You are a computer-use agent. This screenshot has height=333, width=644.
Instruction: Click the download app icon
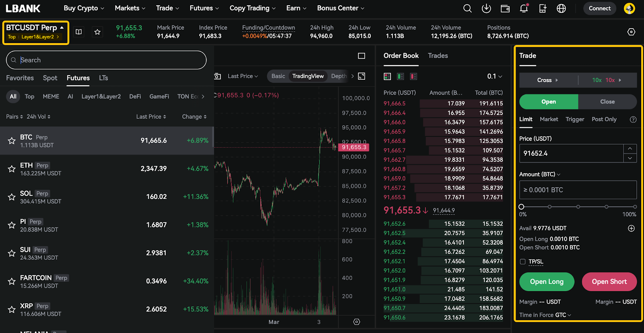(x=486, y=8)
